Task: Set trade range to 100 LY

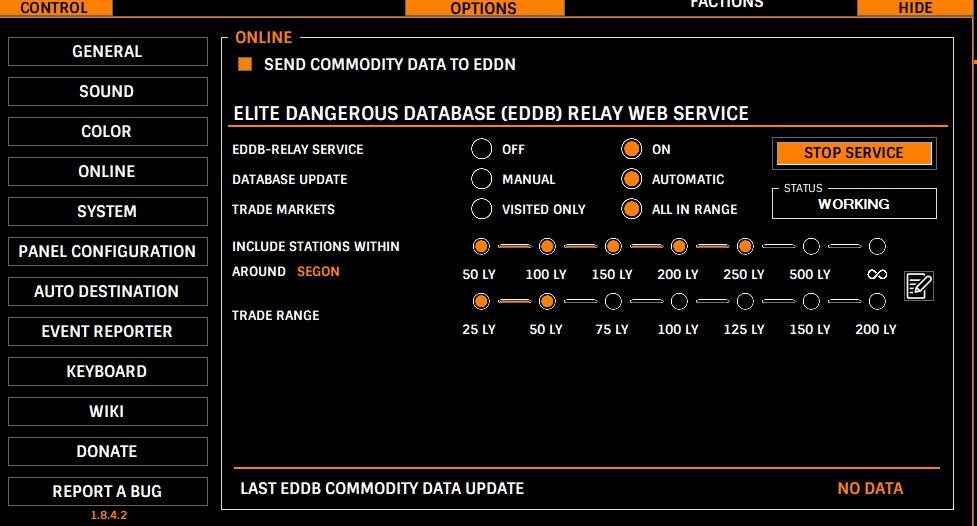Action: coord(679,302)
